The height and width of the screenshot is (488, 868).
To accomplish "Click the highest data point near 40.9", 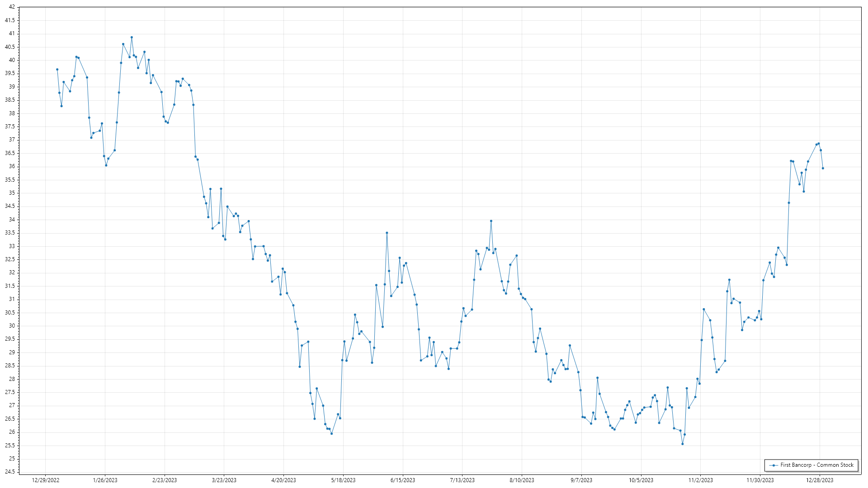I will (x=132, y=38).
